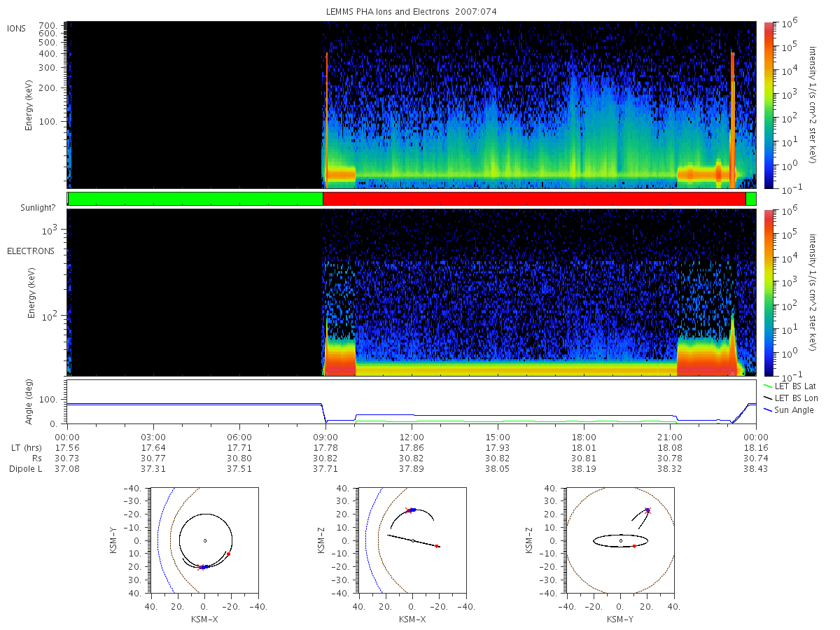
Task: Click the 'Rs' row label
Action: click(x=36, y=458)
